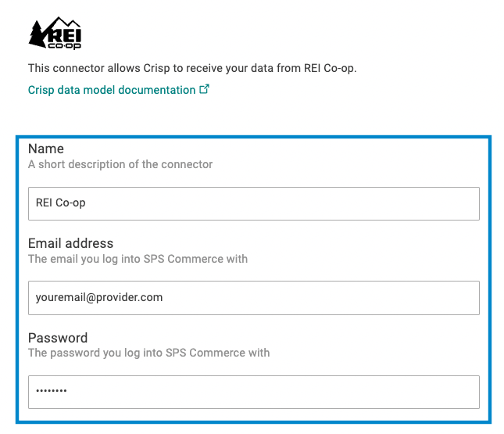The width and height of the screenshot is (504, 434).
Task: Click the Password field label
Action: click(x=58, y=338)
